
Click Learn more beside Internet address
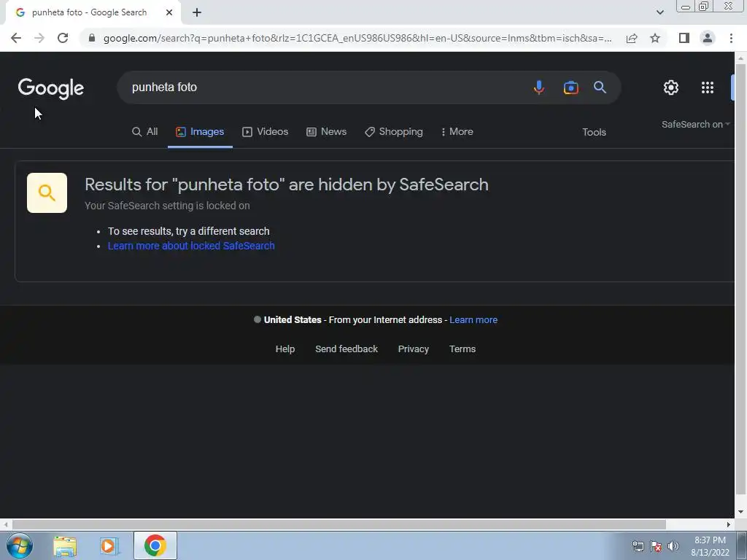473,320
